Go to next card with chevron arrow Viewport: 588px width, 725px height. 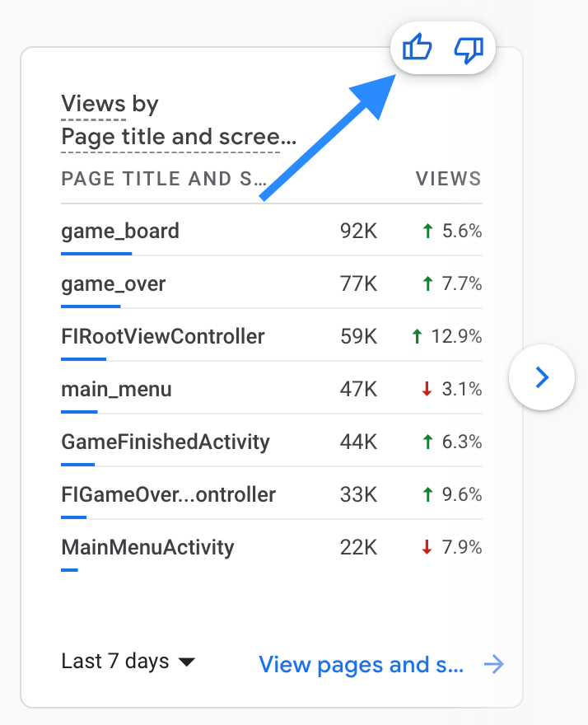pyautogui.click(x=542, y=377)
